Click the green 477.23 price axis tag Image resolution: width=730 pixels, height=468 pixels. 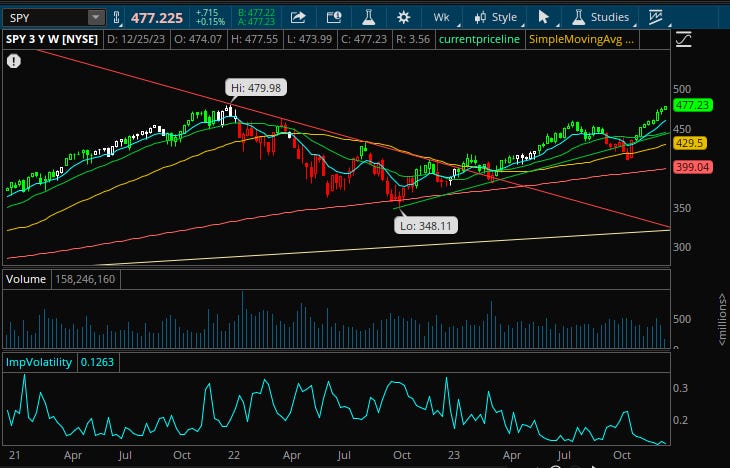tap(693, 105)
